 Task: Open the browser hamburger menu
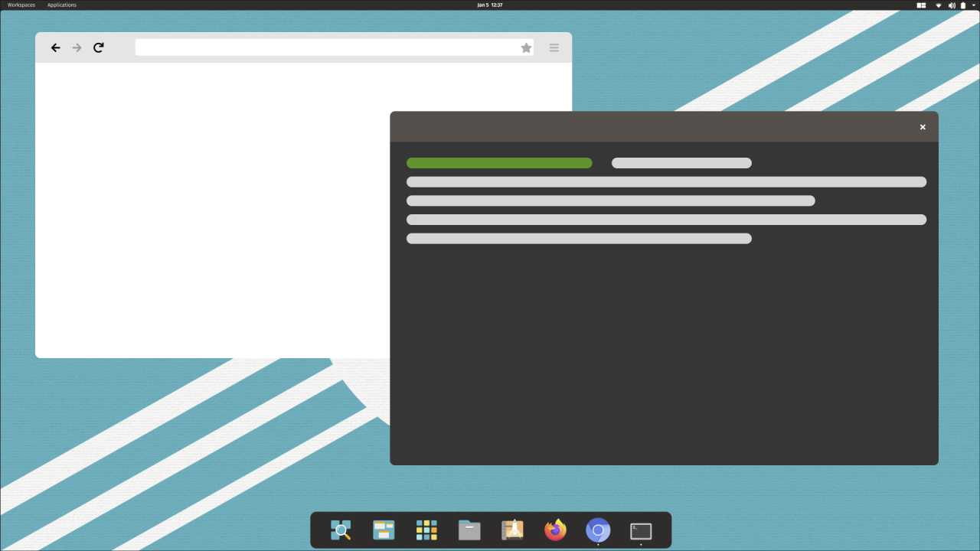click(x=554, y=47)
